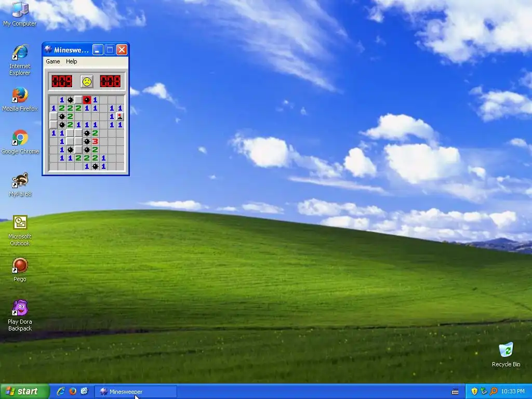This screenshot has width=532, height=399.
Task: Click the red number 3 tile
Action: coord(95,141)
